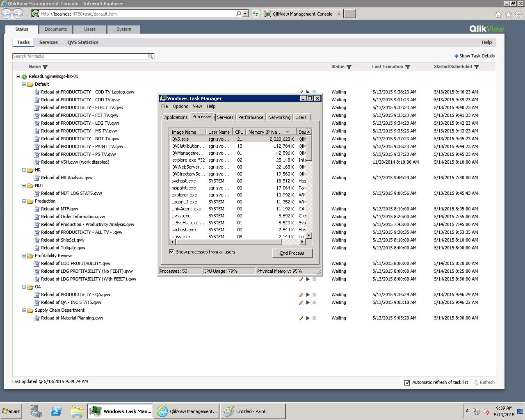This screenshot has width=525, height=420.
Task: Click the Help link in QlikView console
Action: (x=486, y=42)
